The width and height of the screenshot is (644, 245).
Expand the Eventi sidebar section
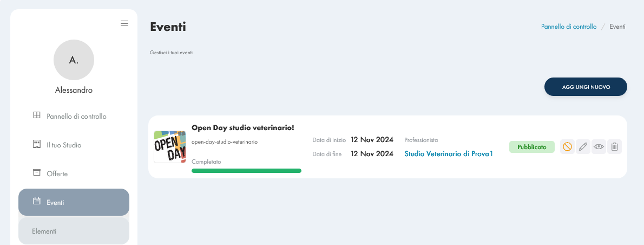point(74,202)
